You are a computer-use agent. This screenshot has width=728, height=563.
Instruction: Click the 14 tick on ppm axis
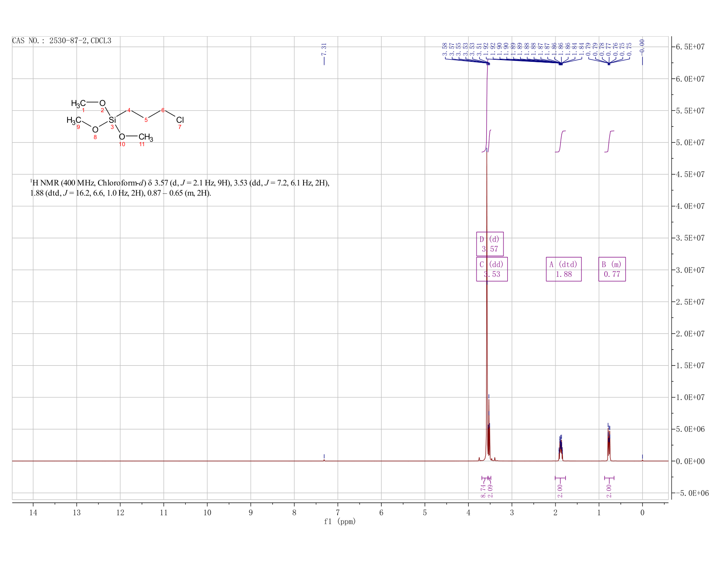point(33,512)
